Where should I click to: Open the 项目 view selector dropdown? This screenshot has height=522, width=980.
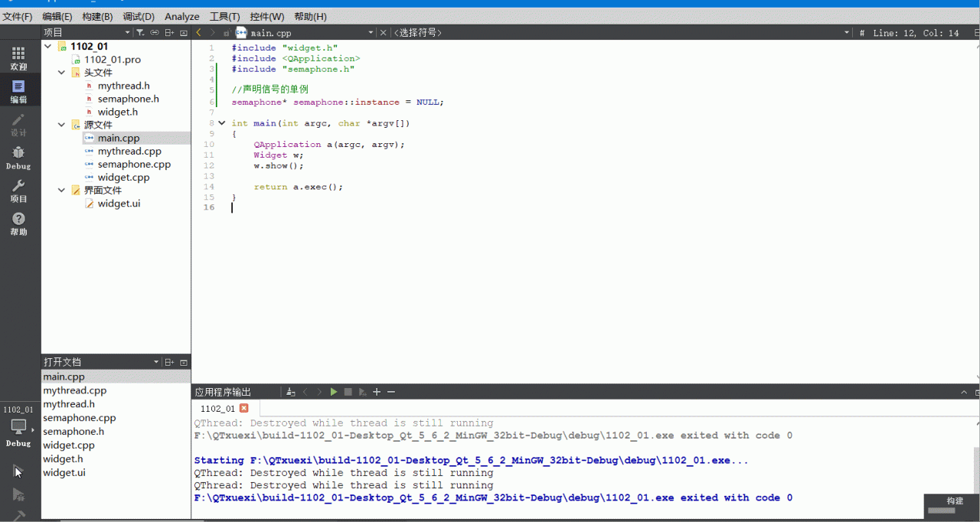pyautogui.click(x=128, y=33)
